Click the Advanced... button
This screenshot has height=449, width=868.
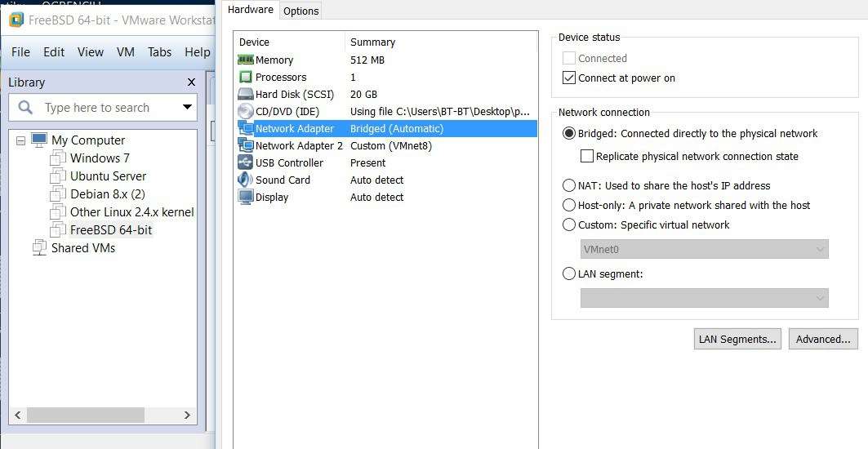823,340
